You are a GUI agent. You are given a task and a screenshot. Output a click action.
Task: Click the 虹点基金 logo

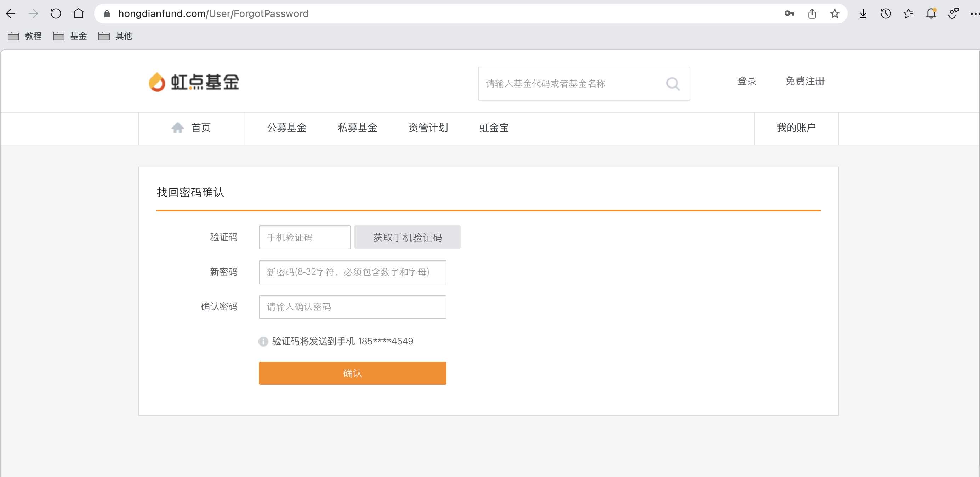tap(194, 82)
